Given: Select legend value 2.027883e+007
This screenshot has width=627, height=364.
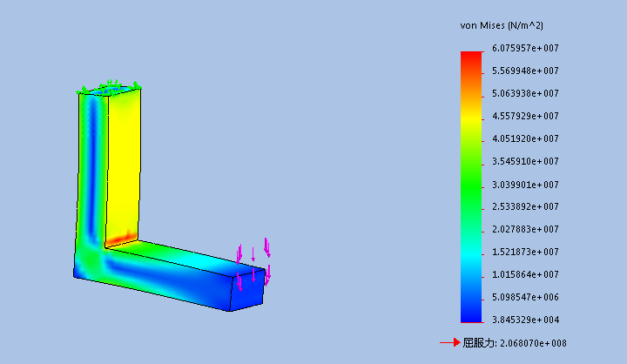Looking at the screenshot, I should [x=525, y=229].
